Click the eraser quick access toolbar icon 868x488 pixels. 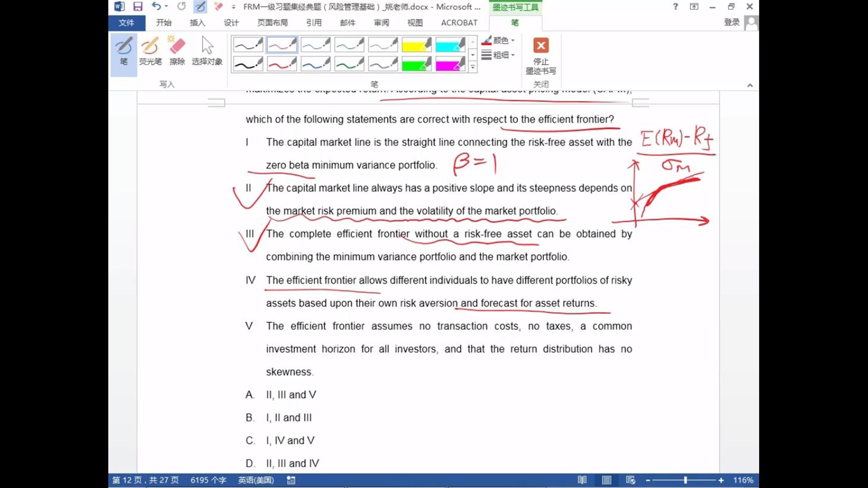218,7
